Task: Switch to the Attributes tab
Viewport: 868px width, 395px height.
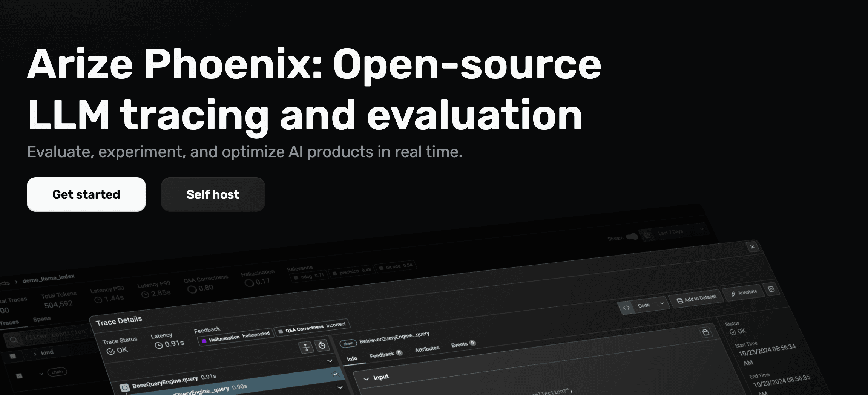Action: [x=427, y=349]
